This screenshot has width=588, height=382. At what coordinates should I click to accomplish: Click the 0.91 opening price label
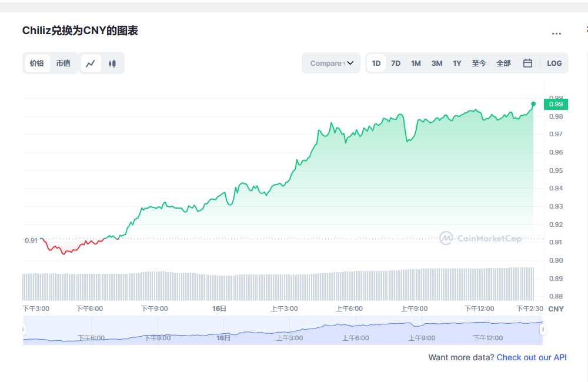pos(31,240)
